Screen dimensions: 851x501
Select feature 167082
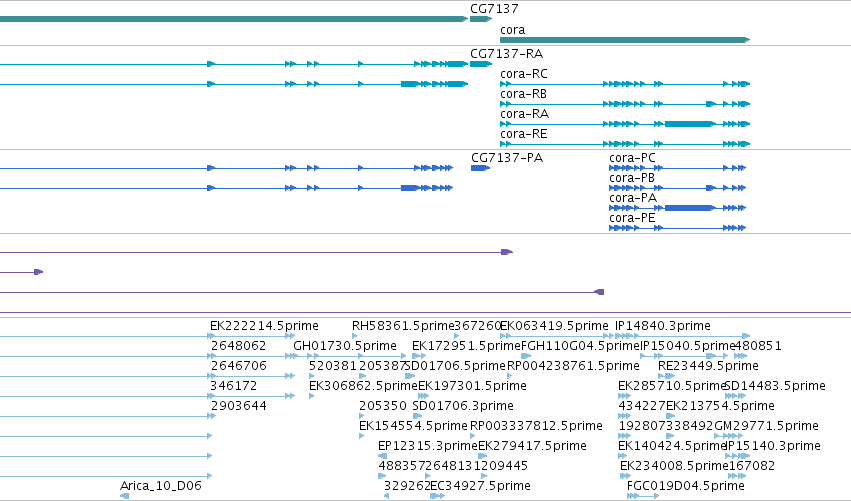[x=752, y=467]
